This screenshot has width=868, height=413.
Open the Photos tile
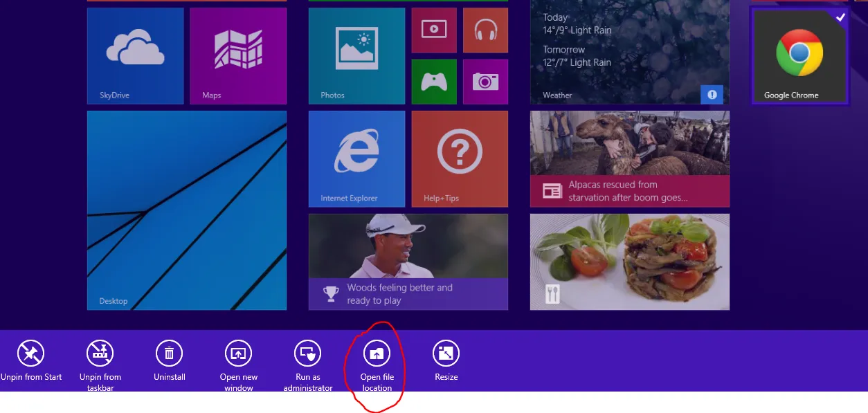pyautogui.click(x=356, y=55)
